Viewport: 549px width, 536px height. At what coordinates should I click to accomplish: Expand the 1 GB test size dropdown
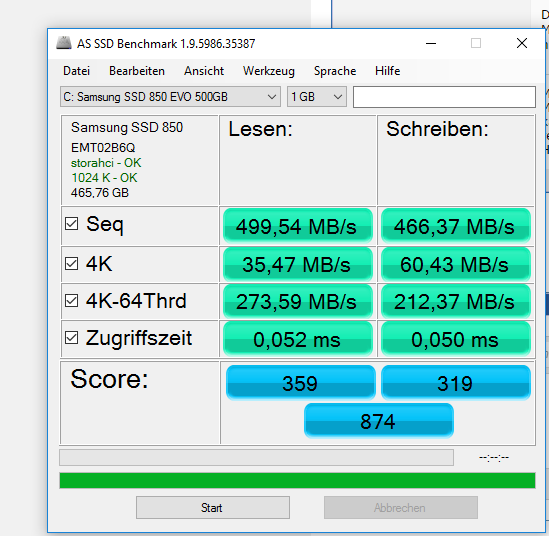pos(317,97)
